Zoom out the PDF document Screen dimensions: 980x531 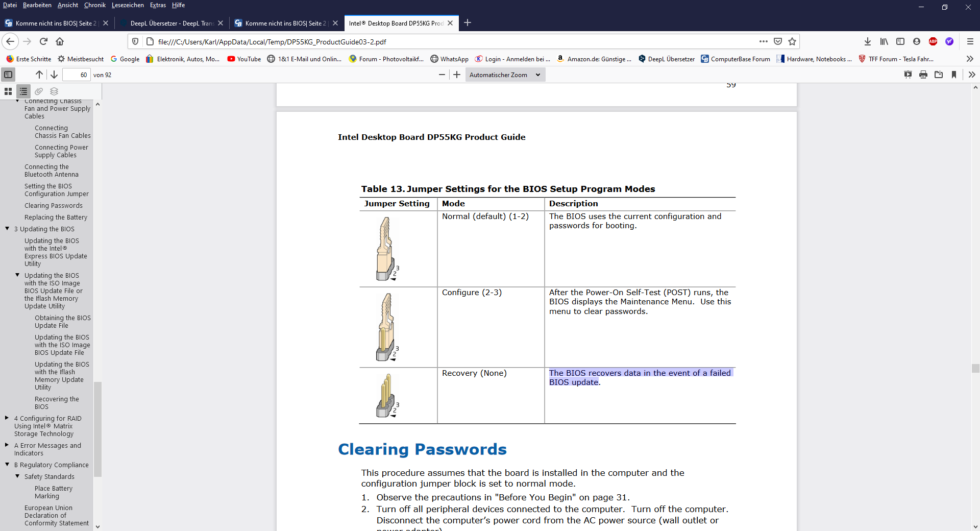(x=442, y=75)
